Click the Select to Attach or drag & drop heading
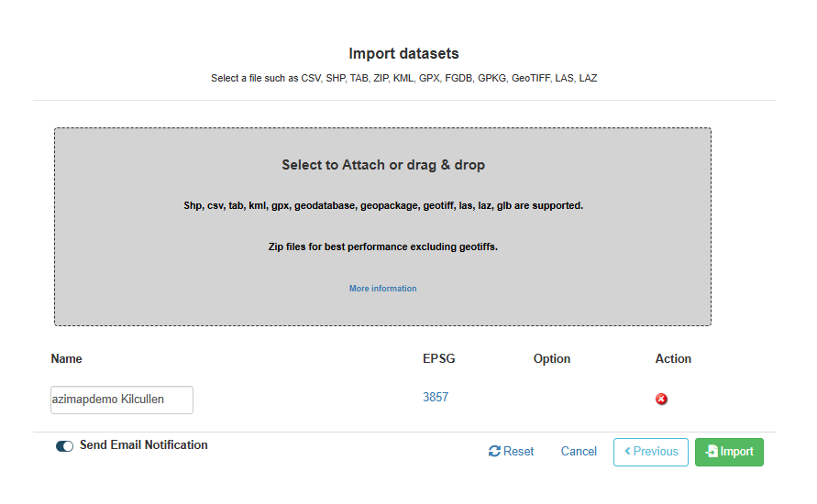817x504 pixels. pos(383,165)
